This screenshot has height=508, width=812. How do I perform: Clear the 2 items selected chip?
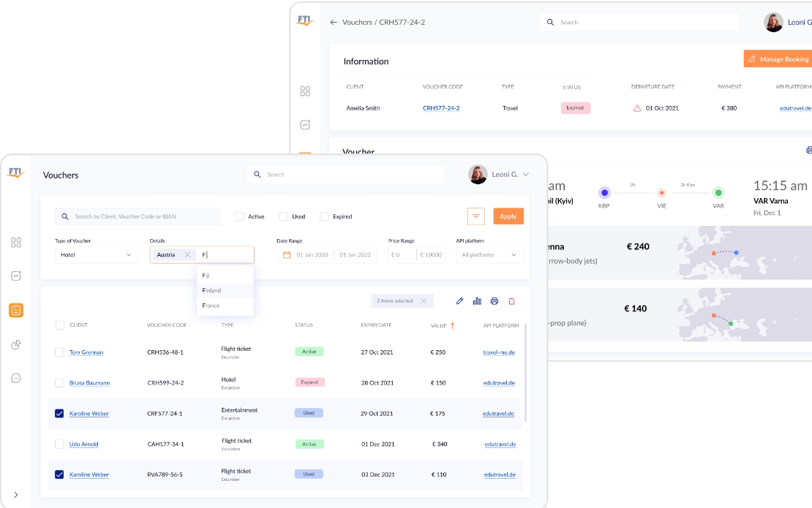(x=424, y=300)
